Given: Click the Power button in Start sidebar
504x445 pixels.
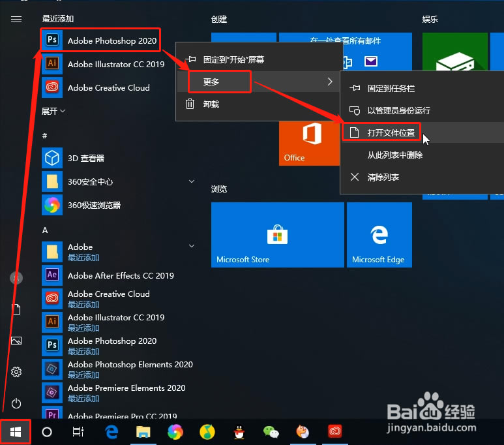Looking at the screenshot, I should tap(16, 403).
